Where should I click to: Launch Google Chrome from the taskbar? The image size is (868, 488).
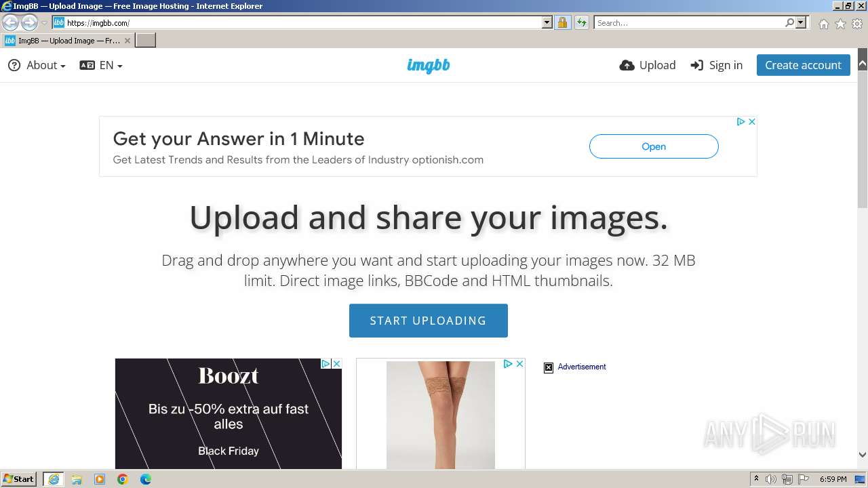click(x=123, y=479)
